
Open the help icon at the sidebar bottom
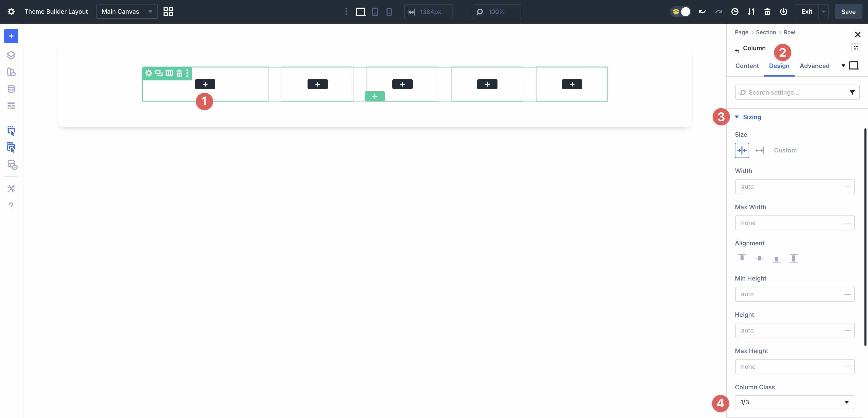11,205
